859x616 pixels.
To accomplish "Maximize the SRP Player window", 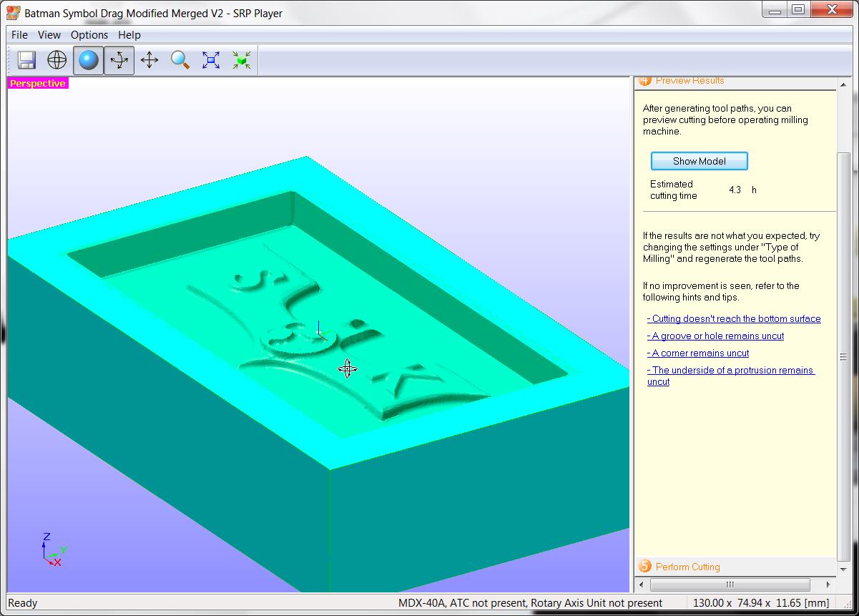I will [799, 9].
